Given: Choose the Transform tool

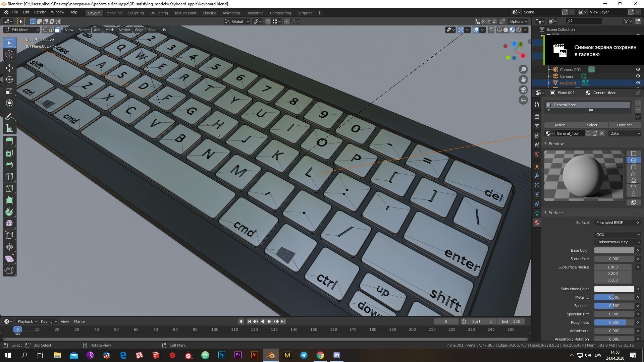Looking at the screenshot, I should coord(9,103).
